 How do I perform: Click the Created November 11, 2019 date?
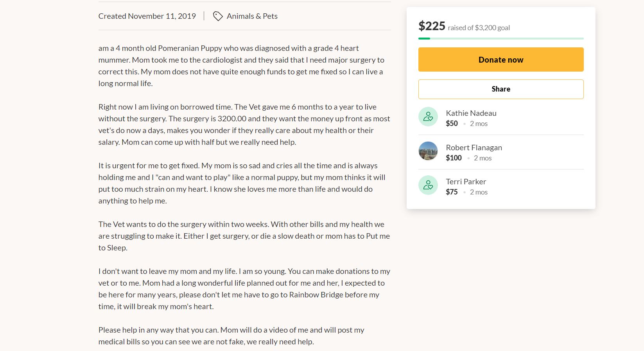point(147,16)
